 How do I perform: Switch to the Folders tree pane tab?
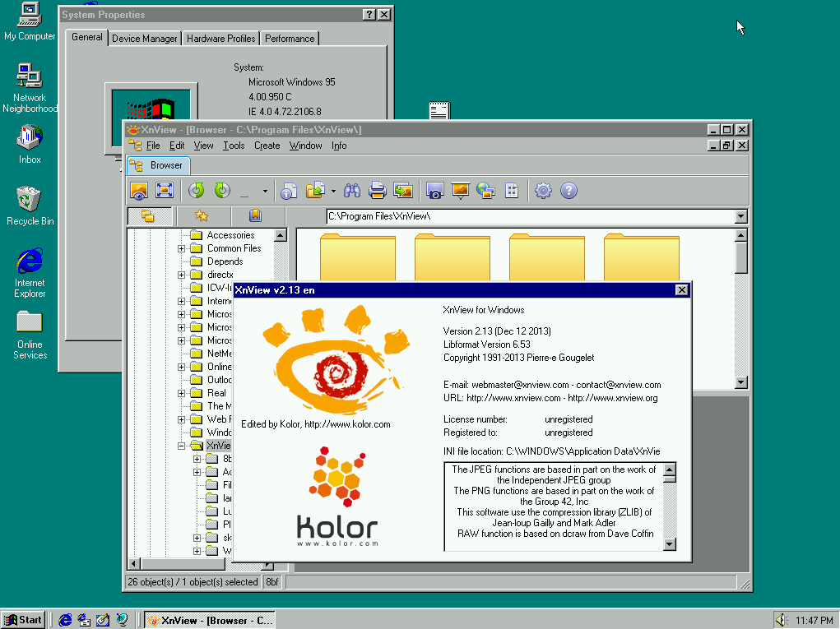click(148, 215)
